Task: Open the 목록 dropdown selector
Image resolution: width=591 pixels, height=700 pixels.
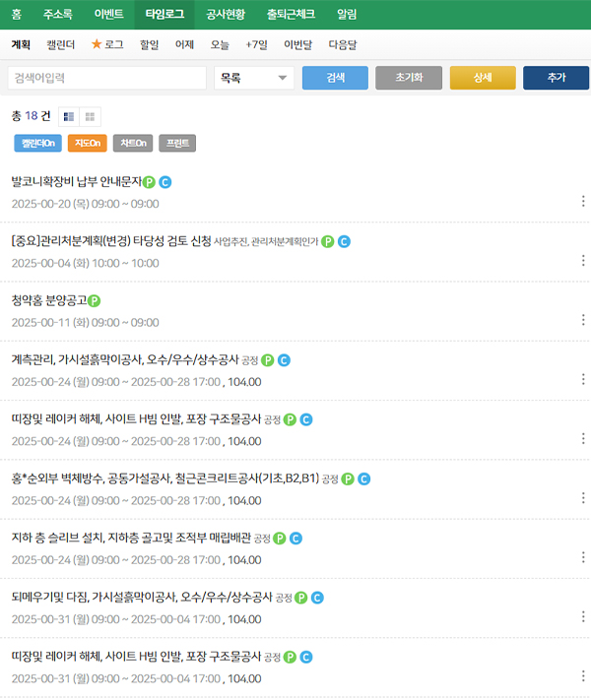Action: [254, 79]
